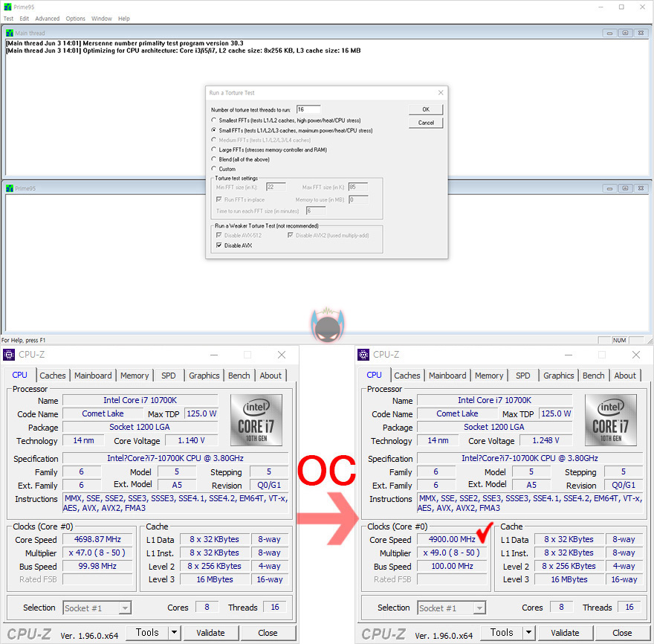
Task: Close the Run a Torture Test dialog
Action: 441,93
